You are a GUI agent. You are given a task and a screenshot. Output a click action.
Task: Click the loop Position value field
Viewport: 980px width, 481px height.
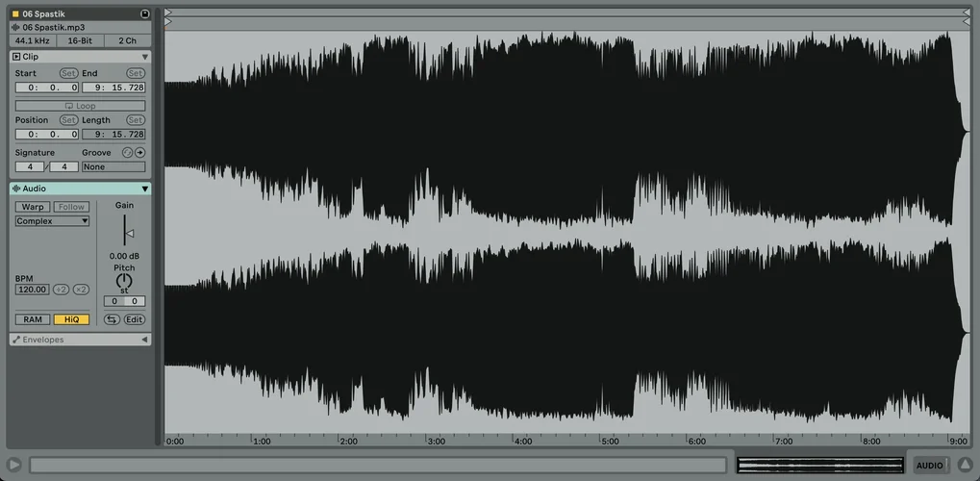(47, 135)
